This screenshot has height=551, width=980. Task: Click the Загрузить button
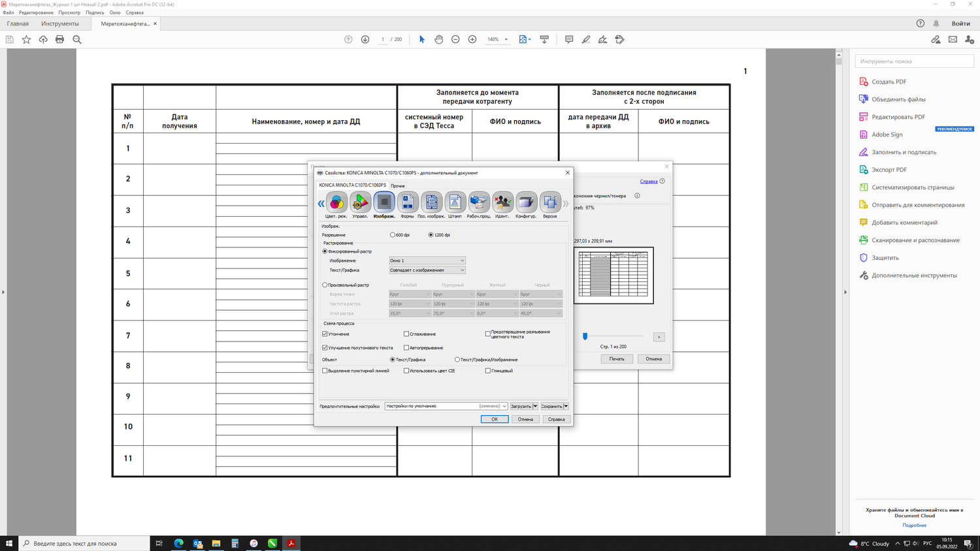521,406
